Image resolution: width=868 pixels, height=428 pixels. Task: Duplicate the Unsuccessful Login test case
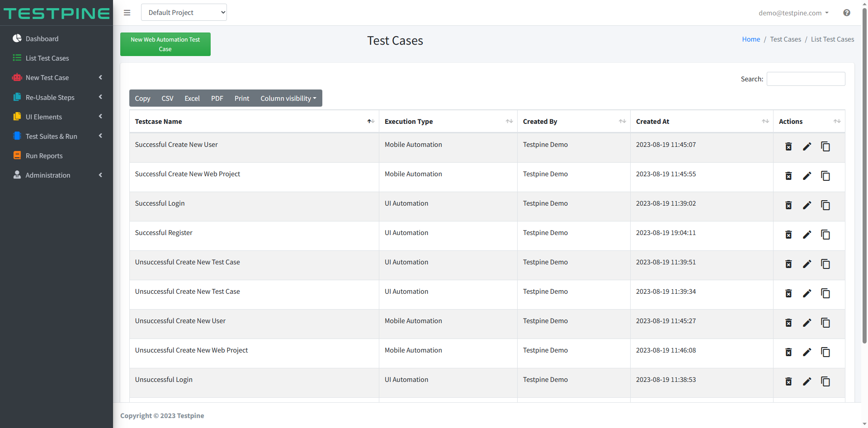(x=826, y=381)
